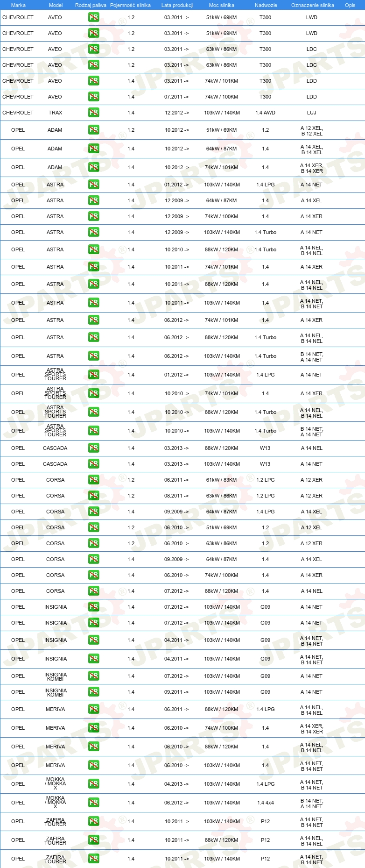Click the fuel icon for Opel Meriva 103kW / 140KM
This screenshot has width=365, height=868.
coord(94,765)
